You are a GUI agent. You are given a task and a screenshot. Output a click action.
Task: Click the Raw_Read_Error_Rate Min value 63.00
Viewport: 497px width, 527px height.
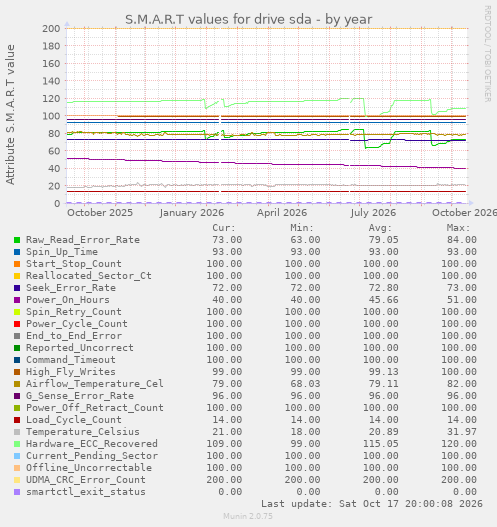click(x=305, y=240)
